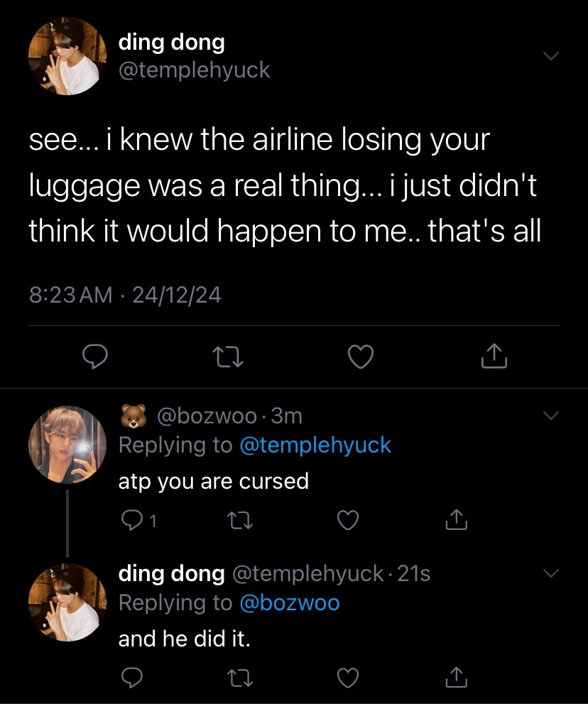Screen dimensions: 588x704
Task: Open @bozwoo mention link in last reply
Action: (x=290, y=603)
